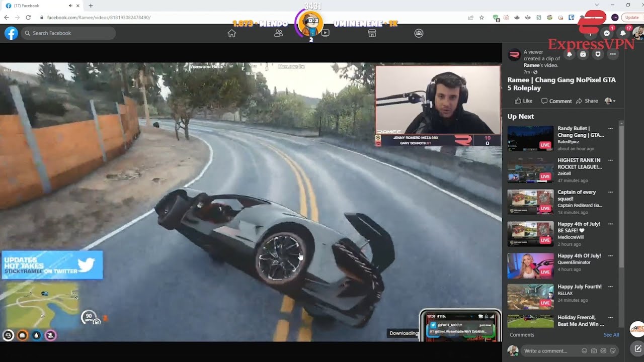Open options for Happy July Fourth video
This screenshot has height=362, width=644.
(x=610, y=287)
